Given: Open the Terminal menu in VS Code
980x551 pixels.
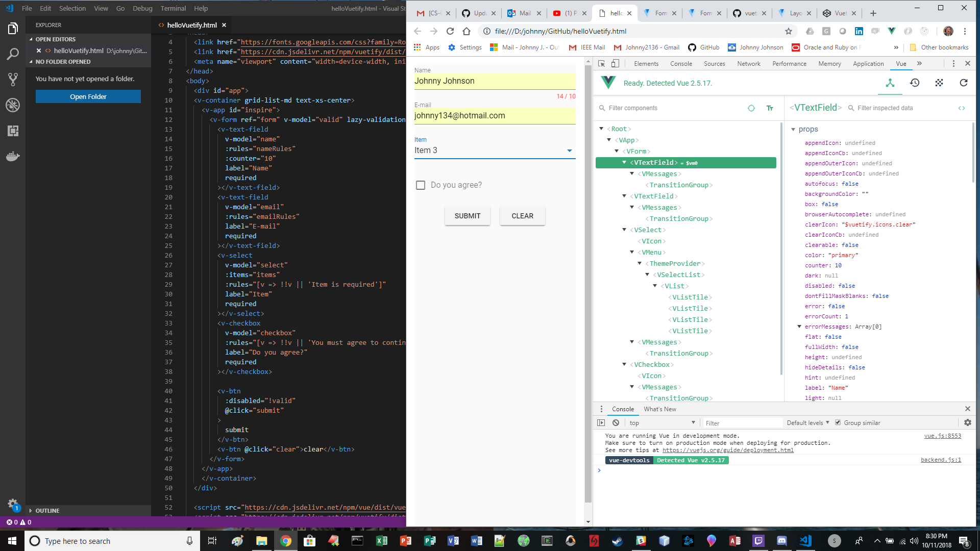Looking at the screenshot, I should coord(173,8).
